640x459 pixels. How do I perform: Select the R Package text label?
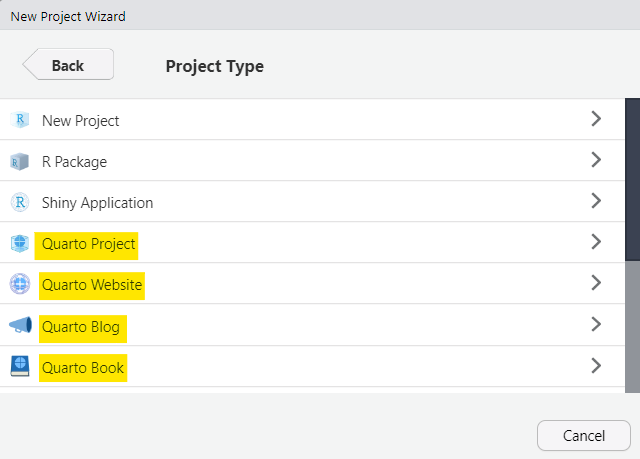coord(74,162)
